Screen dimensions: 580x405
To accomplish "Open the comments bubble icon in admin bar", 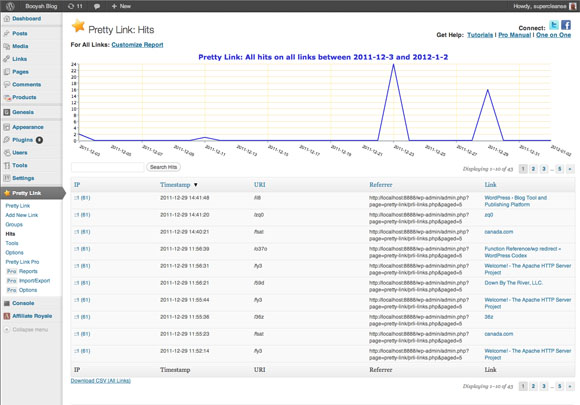I will click(x=97, y=6).
